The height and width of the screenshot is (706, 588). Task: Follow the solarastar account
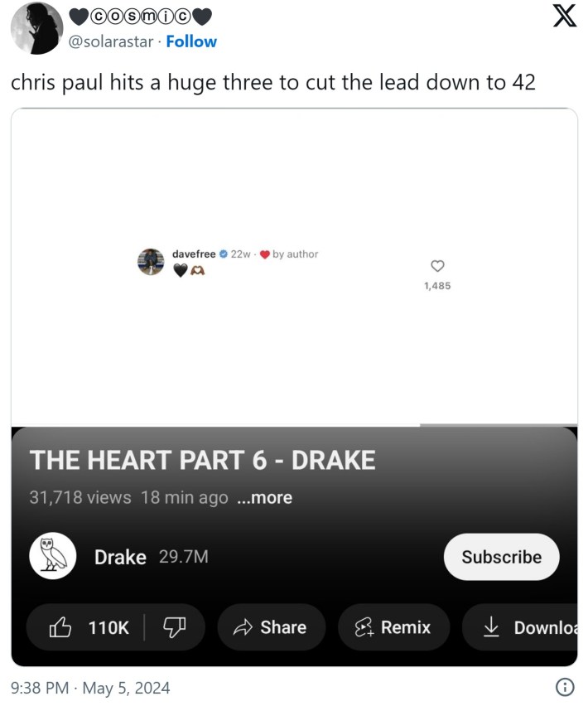point(191,41)
